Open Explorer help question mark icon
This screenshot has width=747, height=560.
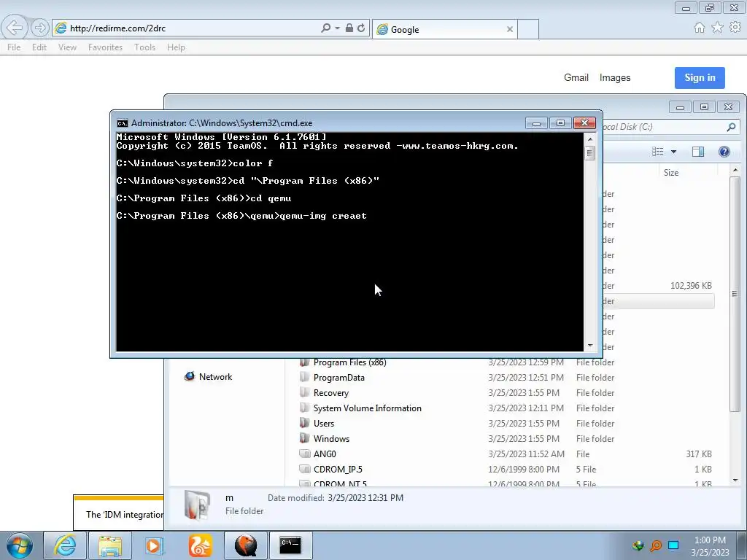pos(724,152)
